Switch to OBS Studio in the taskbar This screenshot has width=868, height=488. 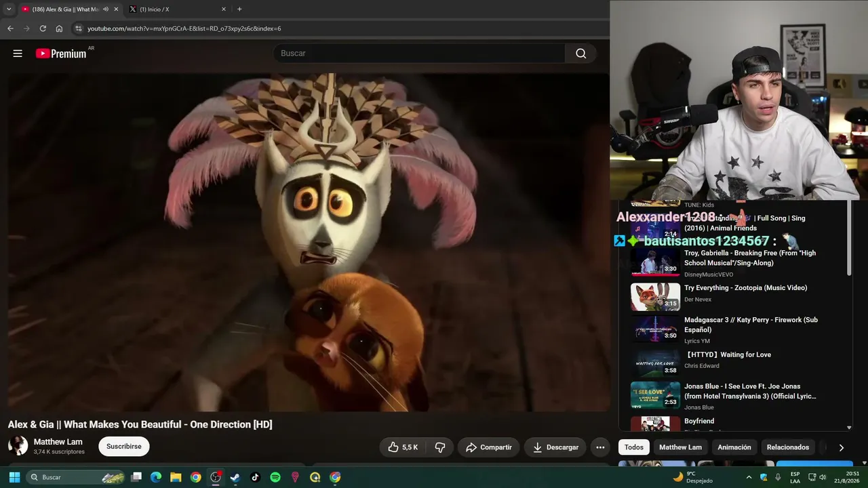[216, 477]
